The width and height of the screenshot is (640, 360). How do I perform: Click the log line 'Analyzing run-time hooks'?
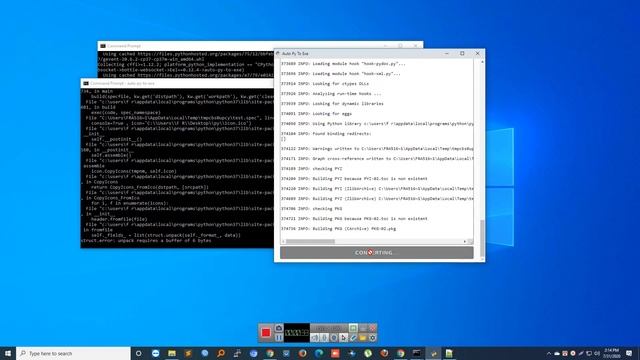coord(331,94)
